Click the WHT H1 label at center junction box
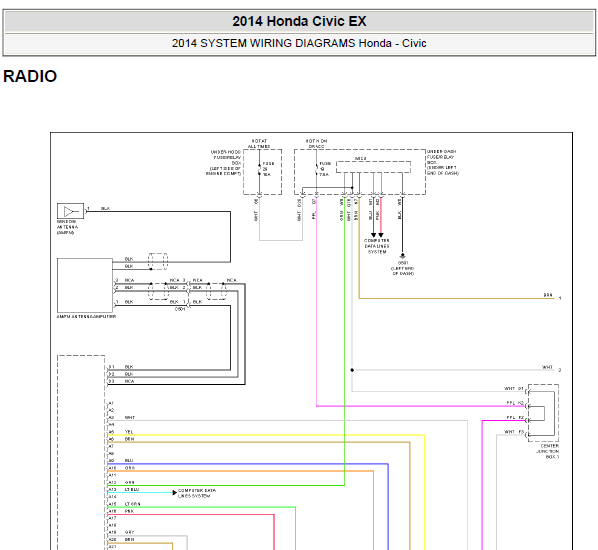 click(x=514, y=389)
